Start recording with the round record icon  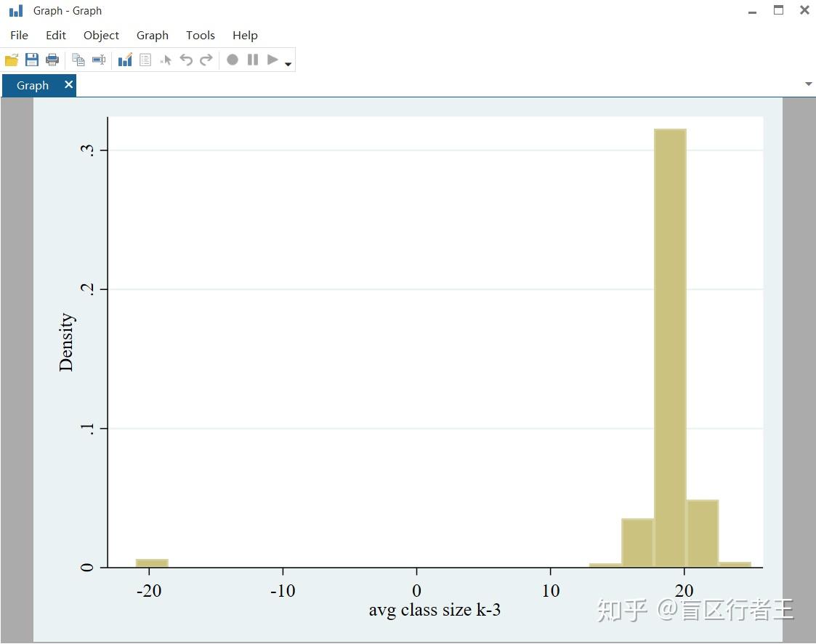[233, 60]
